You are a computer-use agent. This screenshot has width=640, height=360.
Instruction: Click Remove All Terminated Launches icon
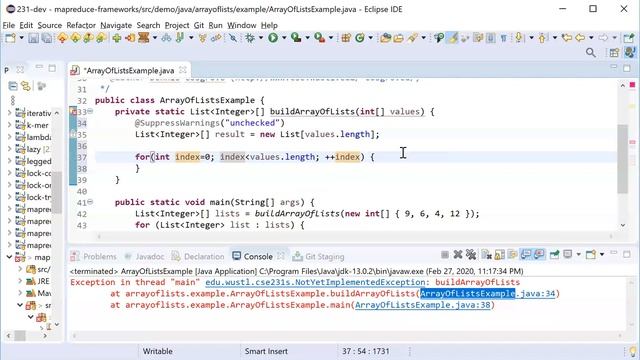pyautogui.click(x=471, y=255)
